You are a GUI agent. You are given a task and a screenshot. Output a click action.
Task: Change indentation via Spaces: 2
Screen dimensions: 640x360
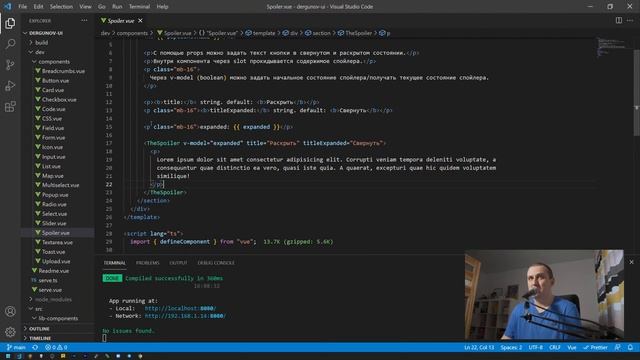[x=511, y=347]
